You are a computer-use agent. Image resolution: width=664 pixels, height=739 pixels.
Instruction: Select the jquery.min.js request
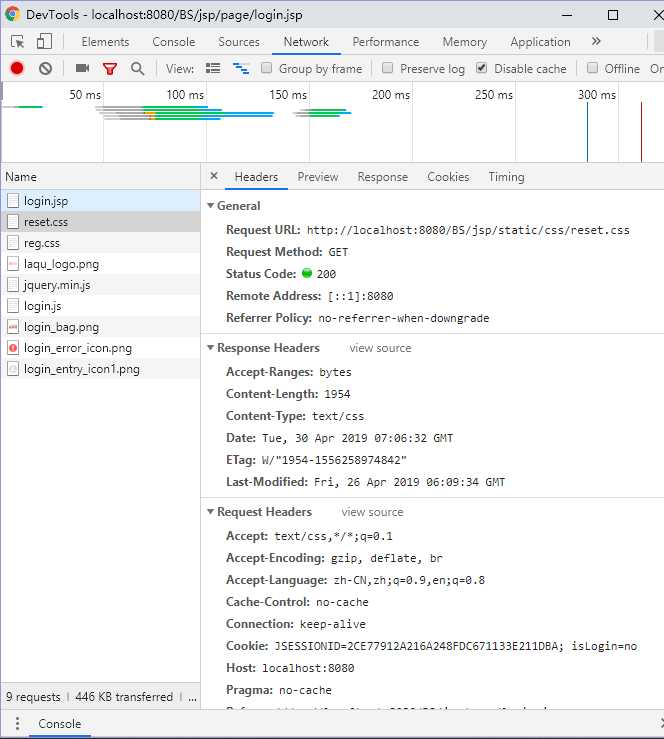click(x=100, y=285)
